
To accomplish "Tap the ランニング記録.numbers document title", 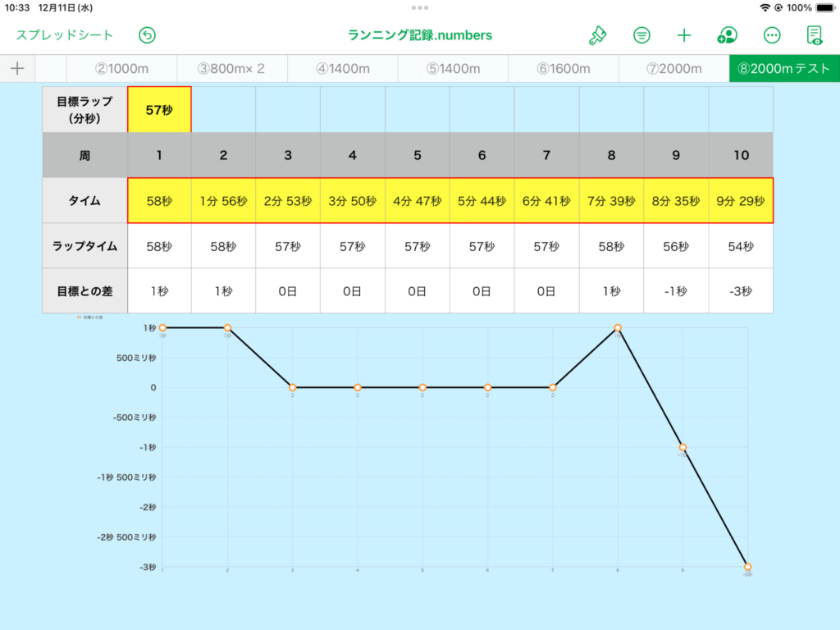I will click(420, 35).
